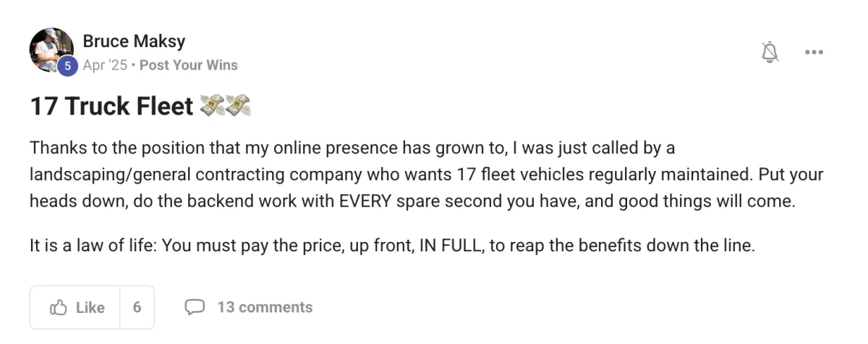868x344 pixels.
Task: Open the three-dots post options menu
Action: coord(814,52)
